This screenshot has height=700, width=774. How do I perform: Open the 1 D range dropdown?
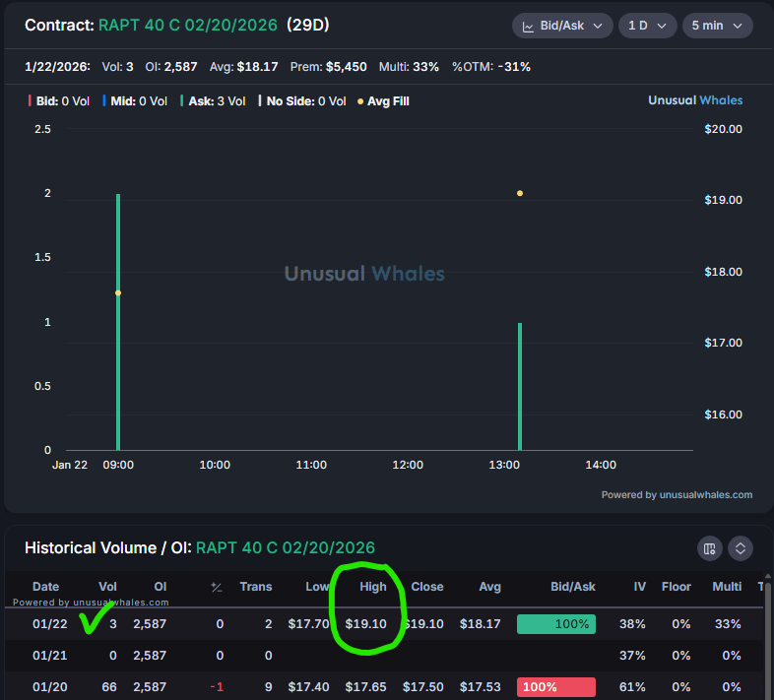tap(647, 26)
